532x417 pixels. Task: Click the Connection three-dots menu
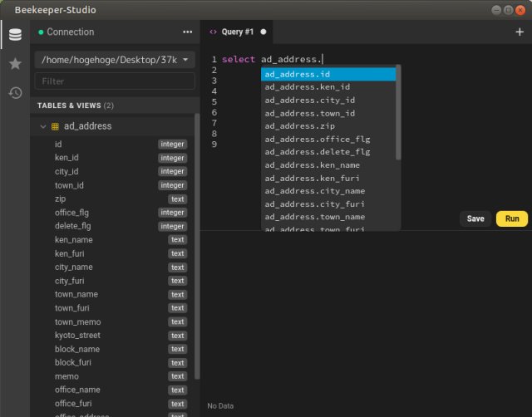click(187, 32)
